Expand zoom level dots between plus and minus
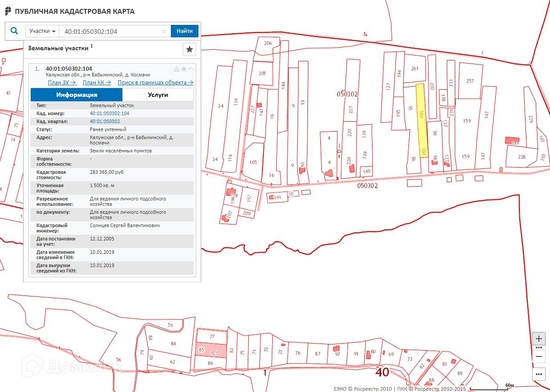This screenshot has height=392, width=550. 539,348
